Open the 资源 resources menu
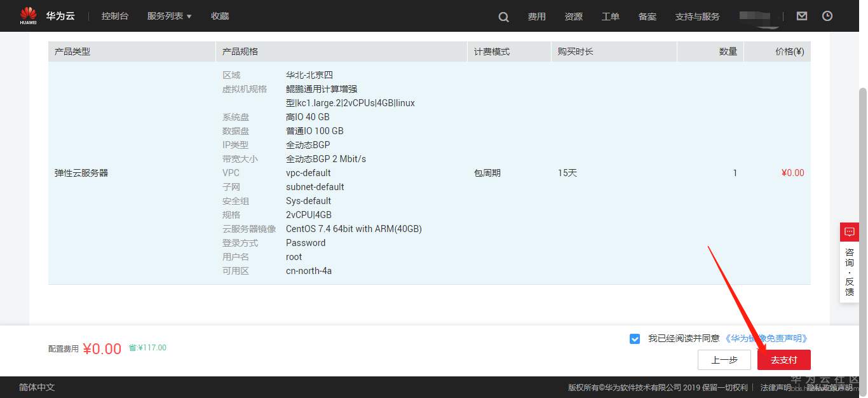Image resolution: width=868 pixels, height=398 pixels. [x=574, y=17]
